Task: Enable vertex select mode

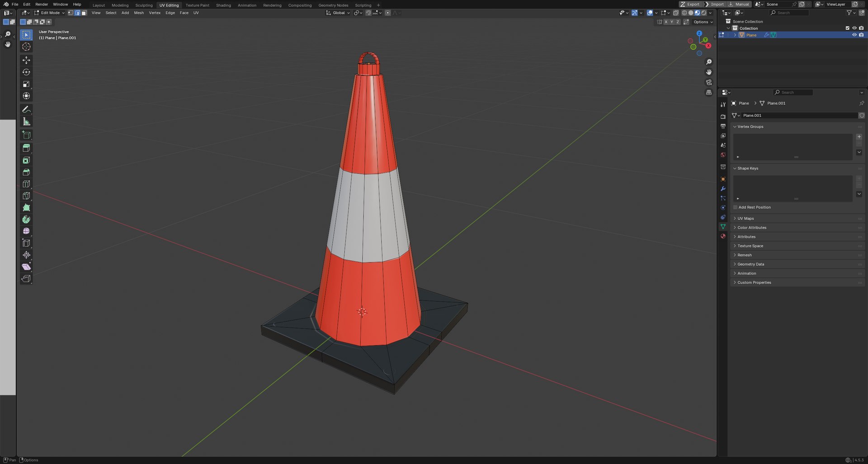Action: click(71, 13)
